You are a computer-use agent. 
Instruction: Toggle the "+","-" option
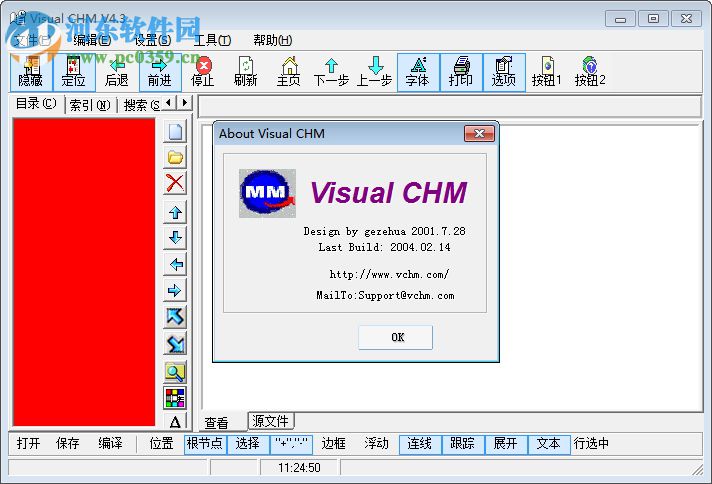[x=291, y=444]
